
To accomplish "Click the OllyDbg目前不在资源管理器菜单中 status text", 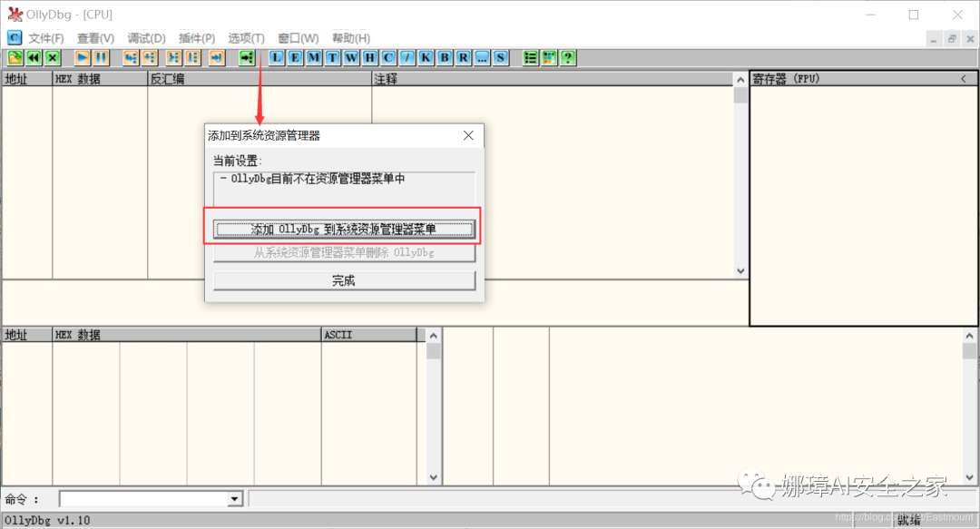I will click(318, 179).
